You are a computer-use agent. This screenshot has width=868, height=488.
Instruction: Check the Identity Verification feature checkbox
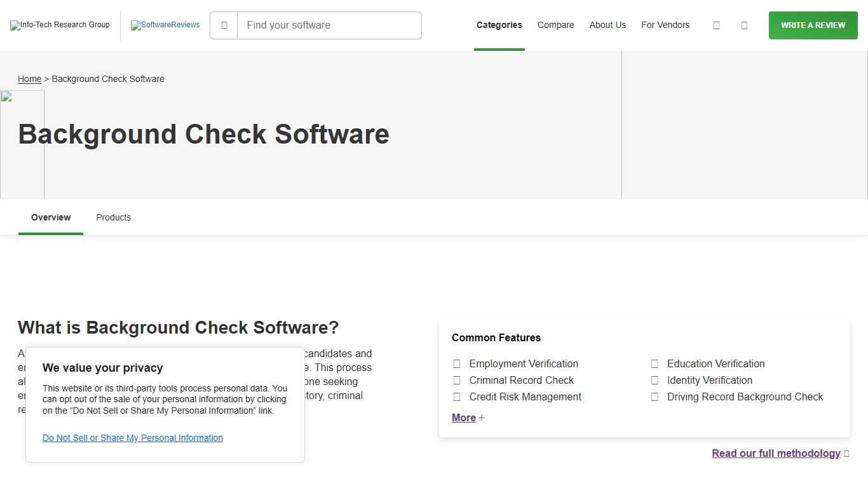click(x=654, y=380)
